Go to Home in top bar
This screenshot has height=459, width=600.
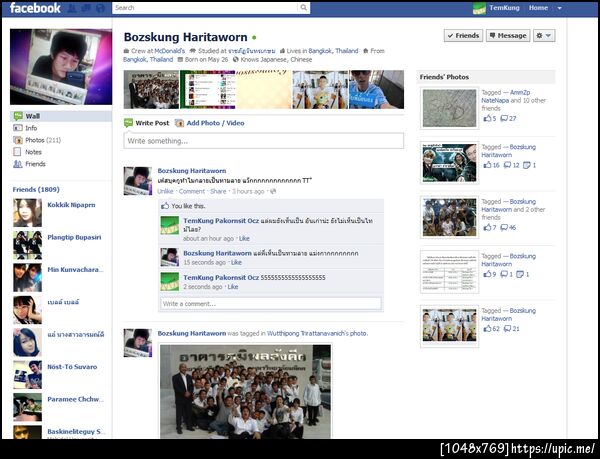[x=538, y=8]
